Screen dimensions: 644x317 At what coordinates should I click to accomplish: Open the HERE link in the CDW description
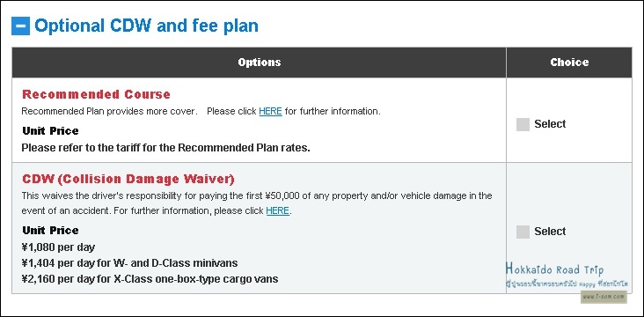pos(278,211)
